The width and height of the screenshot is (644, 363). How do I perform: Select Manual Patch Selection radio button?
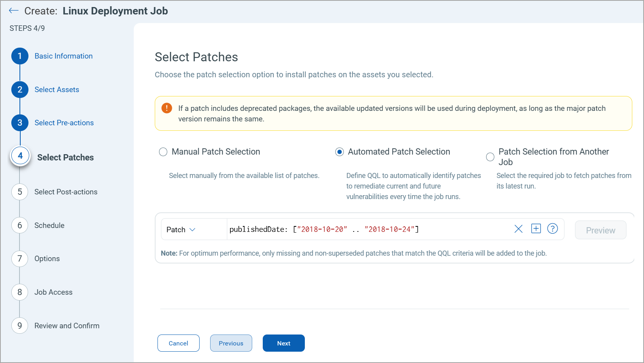tap(163, 152)
